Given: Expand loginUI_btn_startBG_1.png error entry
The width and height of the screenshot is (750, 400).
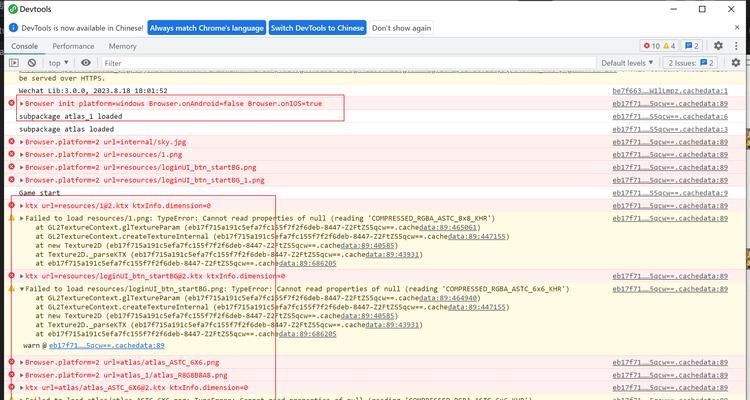Looking at the screenshot, I should click(22, 180).
